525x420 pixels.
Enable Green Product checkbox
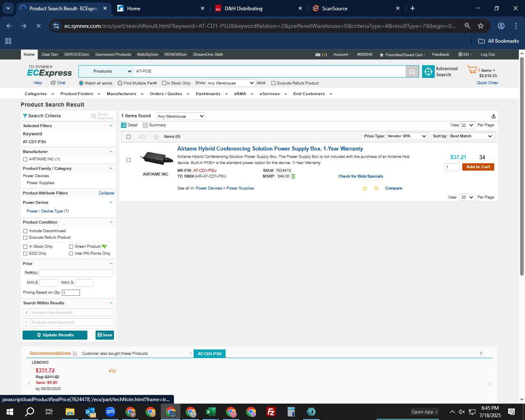point(71,247)
